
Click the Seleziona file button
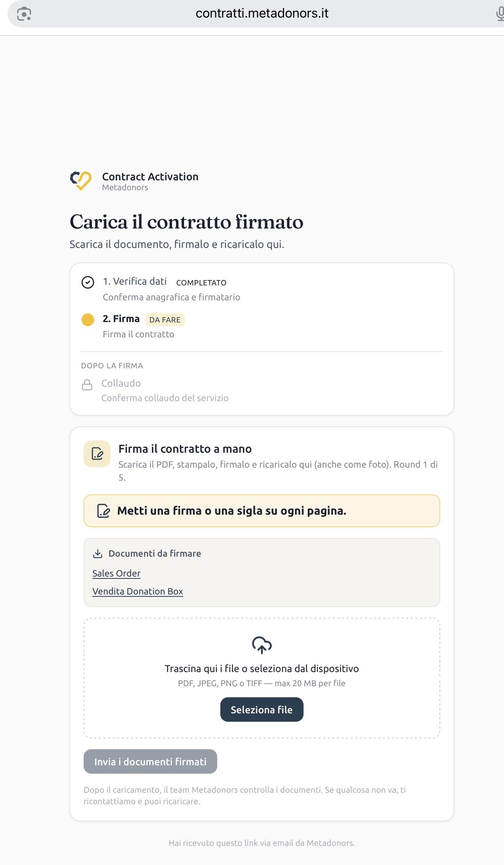pos(262,709)
